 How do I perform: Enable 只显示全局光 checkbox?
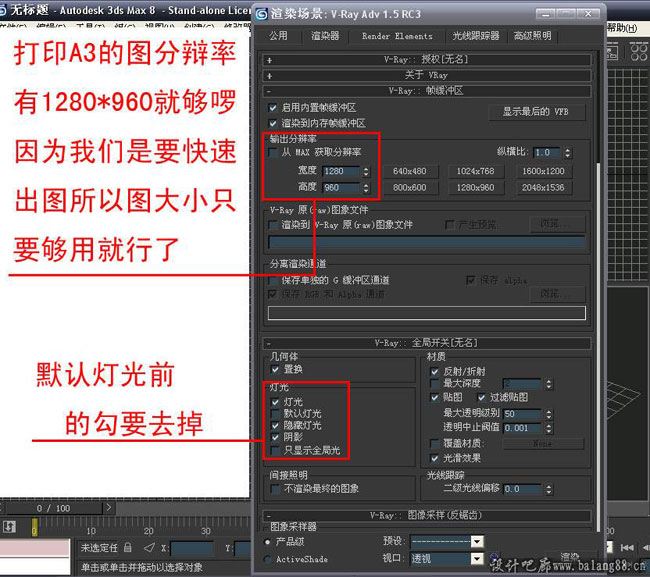(275, 450)
